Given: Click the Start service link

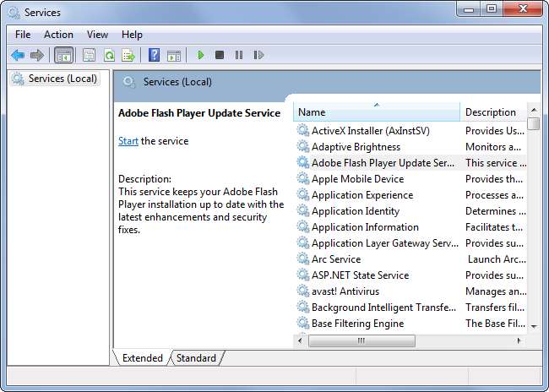Looking at the screenshot, I should point(128,141).
